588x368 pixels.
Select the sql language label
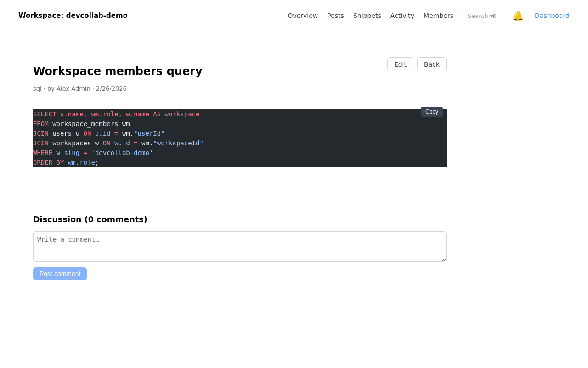click(37, 88)
